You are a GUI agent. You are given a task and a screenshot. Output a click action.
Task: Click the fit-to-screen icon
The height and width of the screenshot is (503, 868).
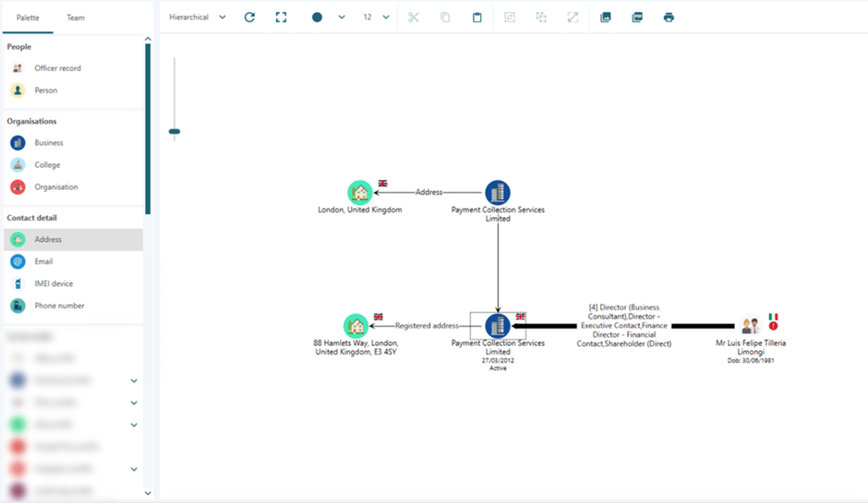pos(282,18)
